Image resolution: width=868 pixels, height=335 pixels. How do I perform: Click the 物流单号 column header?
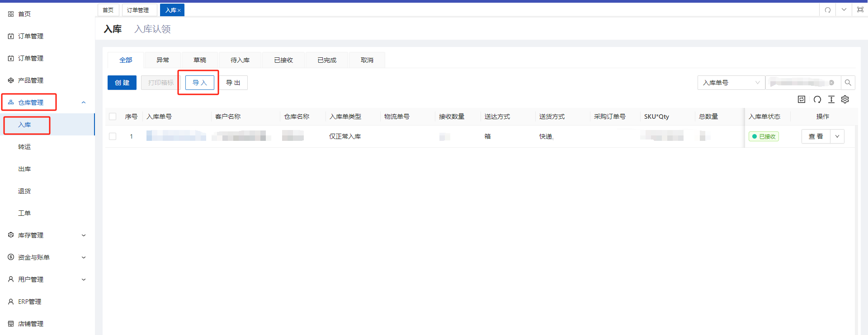[397, 116]
